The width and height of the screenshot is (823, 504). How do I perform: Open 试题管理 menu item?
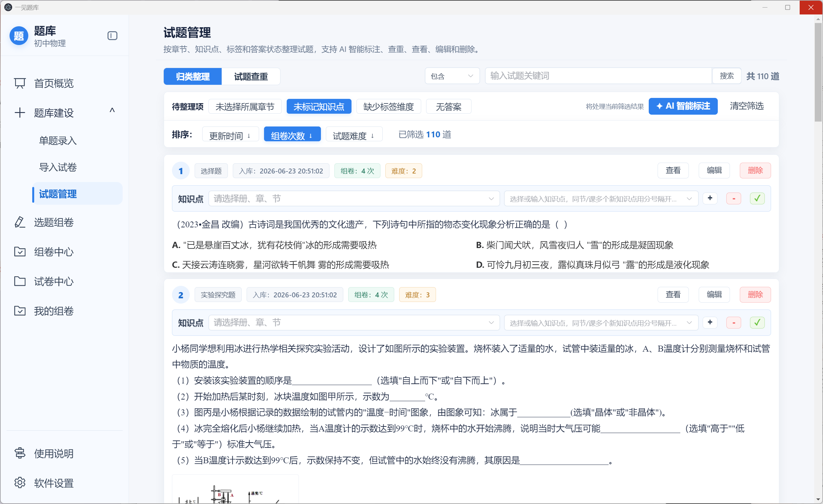point(78,194)
